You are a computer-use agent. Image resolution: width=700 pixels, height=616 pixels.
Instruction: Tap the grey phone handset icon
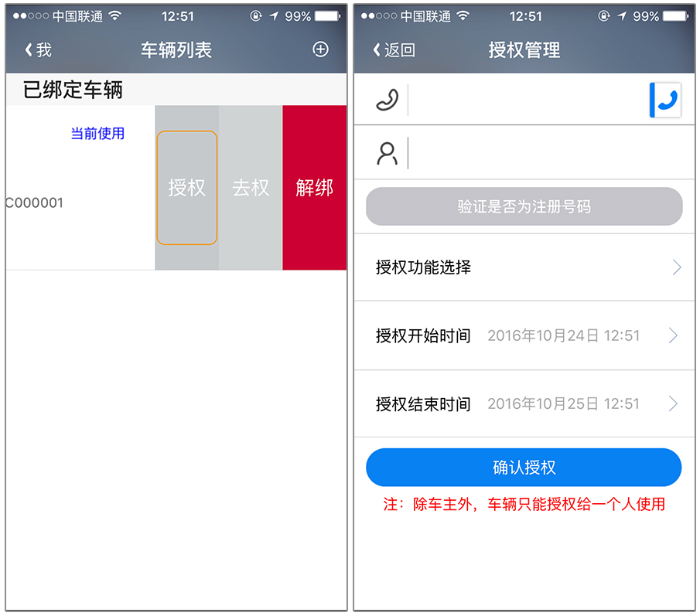(387, 100)
